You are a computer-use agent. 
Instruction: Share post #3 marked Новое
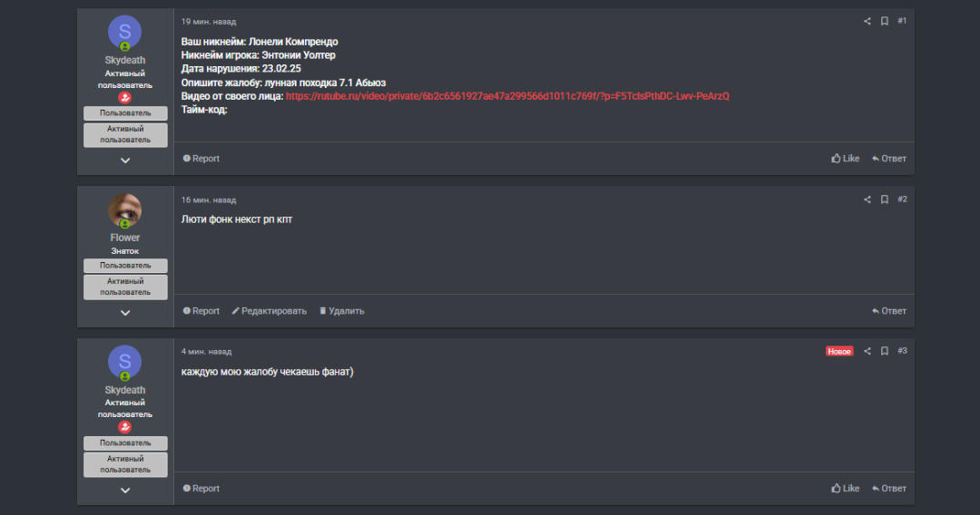[867, 352]
